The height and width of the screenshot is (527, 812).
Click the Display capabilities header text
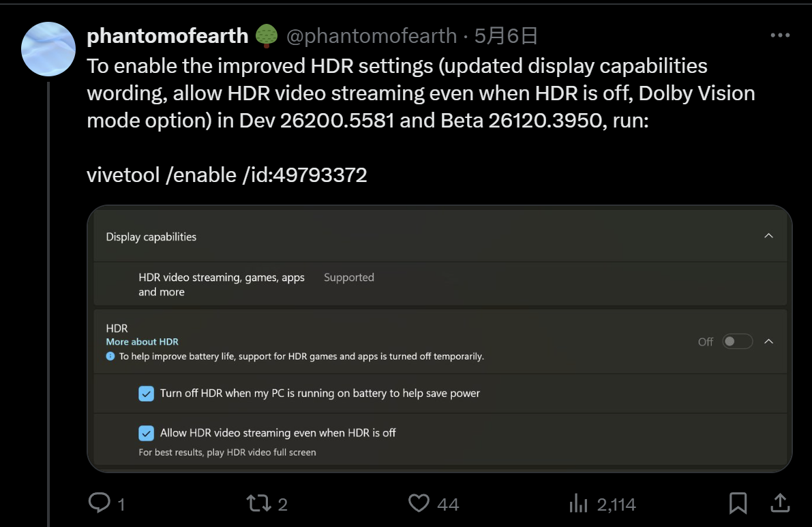[151, 237]
